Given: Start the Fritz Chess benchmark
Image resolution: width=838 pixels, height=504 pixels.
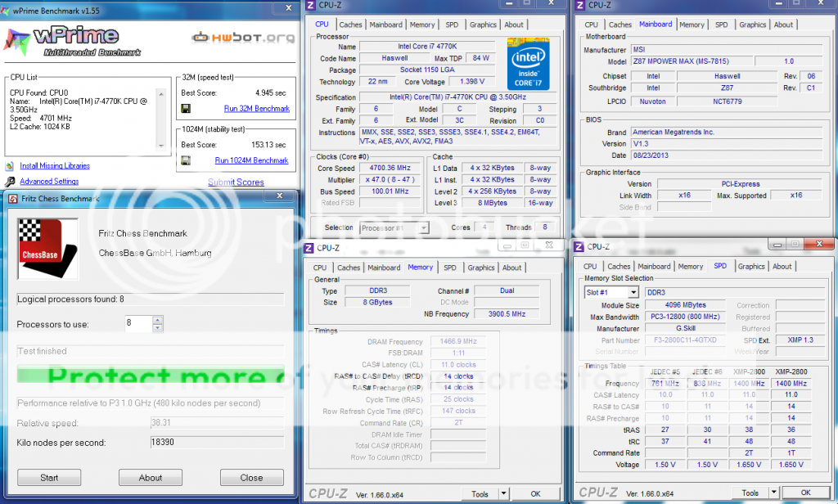Looking at the screenshot, I should (49, 478).
